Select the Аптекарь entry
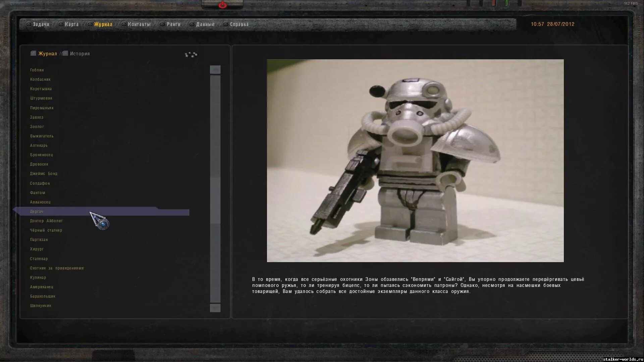This screenshot has width=644, height=362. pyautogui.click(x=39, y=145)
